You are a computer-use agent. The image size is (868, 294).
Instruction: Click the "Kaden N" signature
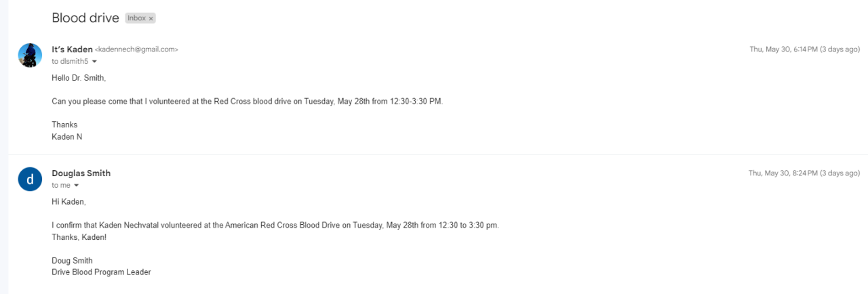67,137
